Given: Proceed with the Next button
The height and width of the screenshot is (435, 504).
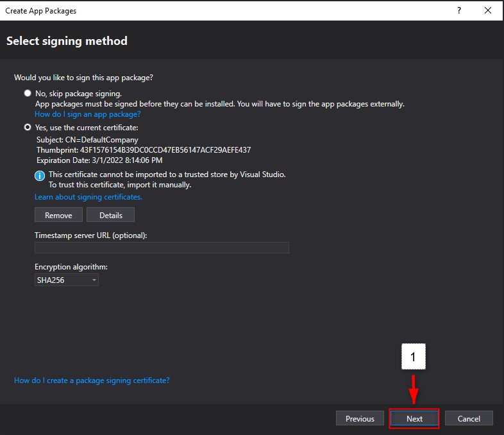Looking at the screenshot, I should click(x=414, y=418).
